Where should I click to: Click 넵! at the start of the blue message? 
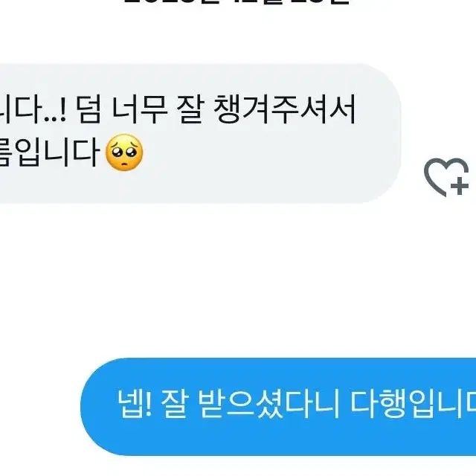point(134,403)
